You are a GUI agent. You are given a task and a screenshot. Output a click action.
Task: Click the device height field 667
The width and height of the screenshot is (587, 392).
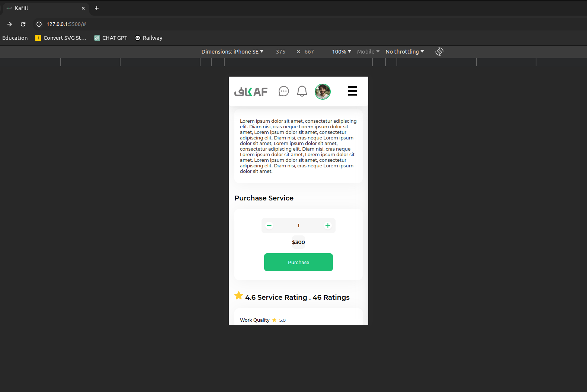(309, 52)
